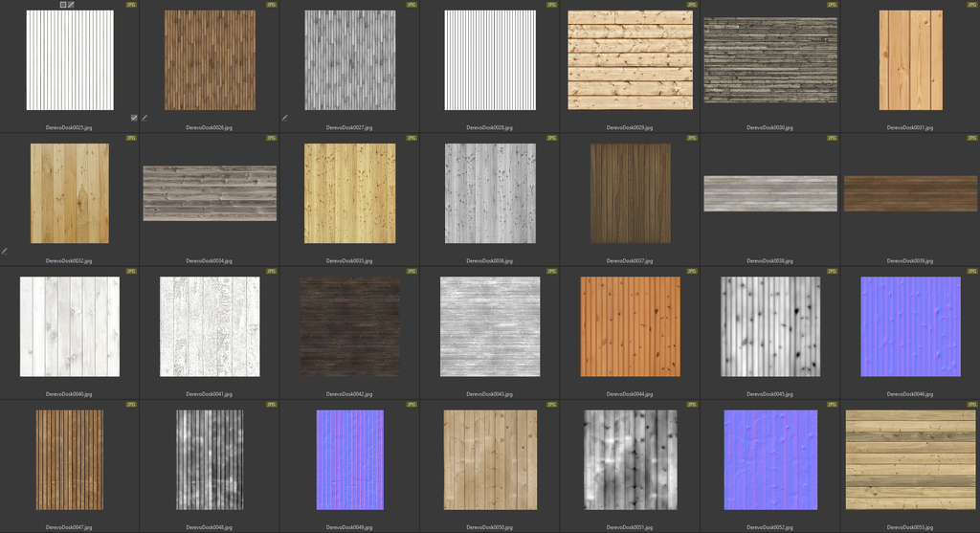The height and width of the screenshot is (533, 980).
Task: Select the DerevoDosk0051.jpg grayscale thumbnail
Action: coord(630,460)
